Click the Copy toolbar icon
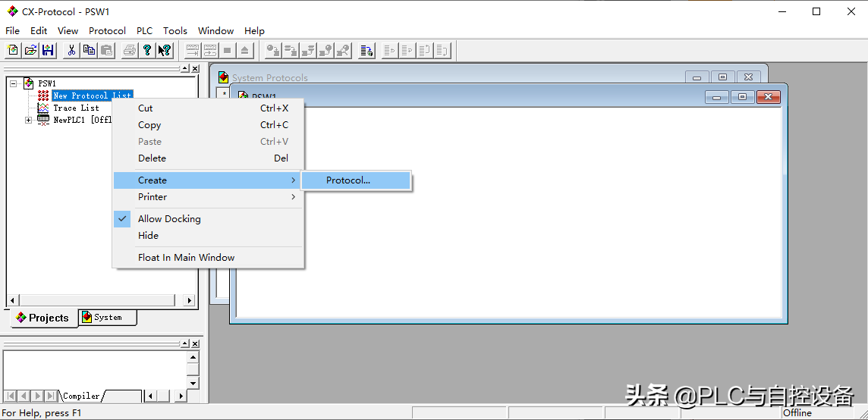This screenshot has width=868, height=420. (x=89, y=50)
